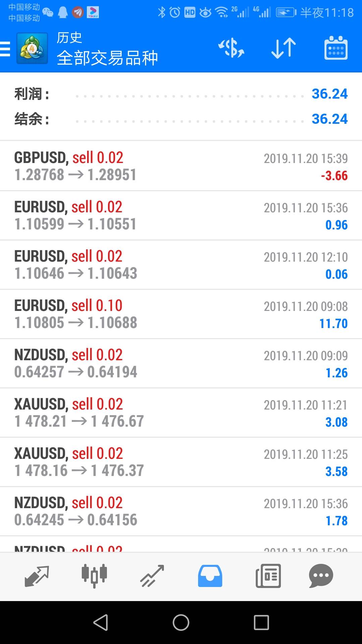Screen dimensions: 362x644
Task: Open the Chat messages tab
Action: (x=321, y=576)
